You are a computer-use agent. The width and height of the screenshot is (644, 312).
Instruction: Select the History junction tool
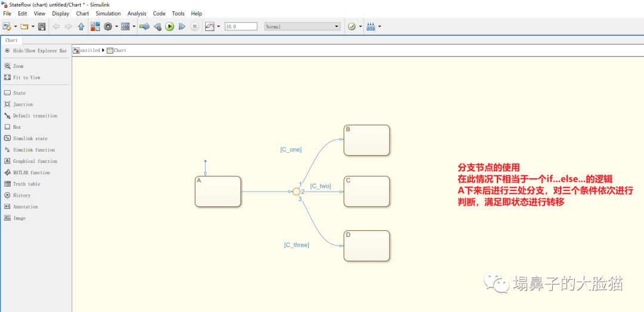pyautogui.click(x=17, y=195)
